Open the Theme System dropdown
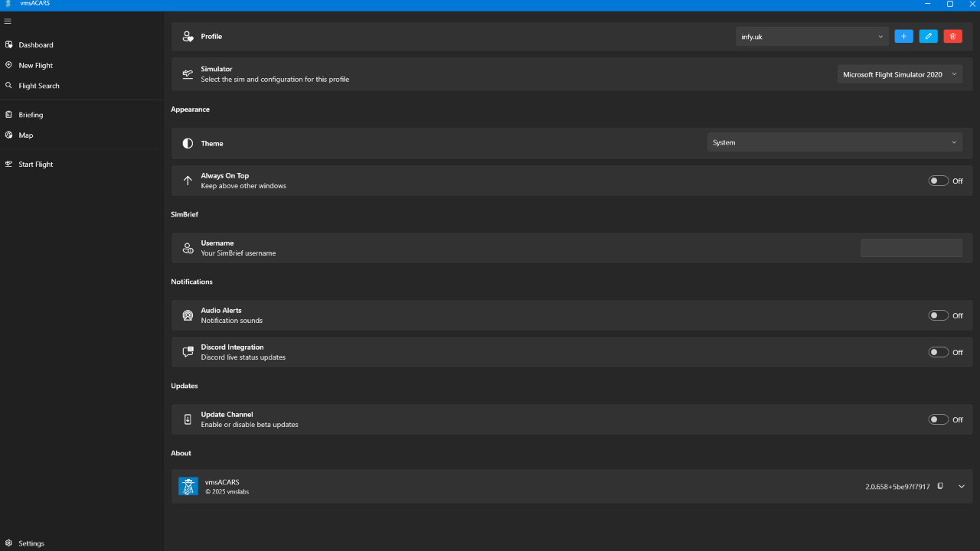This screenshot has width=980, height=551. pyautogui.click(x=835, y=142)
